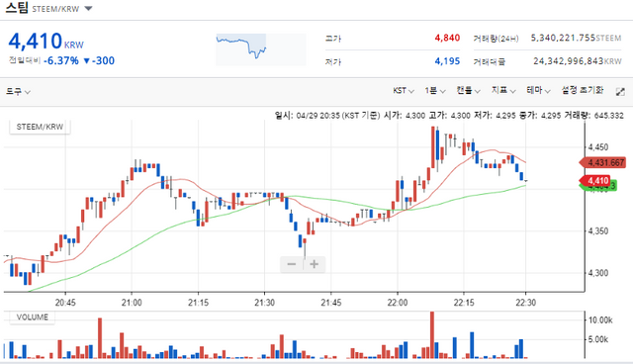Click the 22:00 time axis label
Screen dimensions: 633x364
(398, 303)
